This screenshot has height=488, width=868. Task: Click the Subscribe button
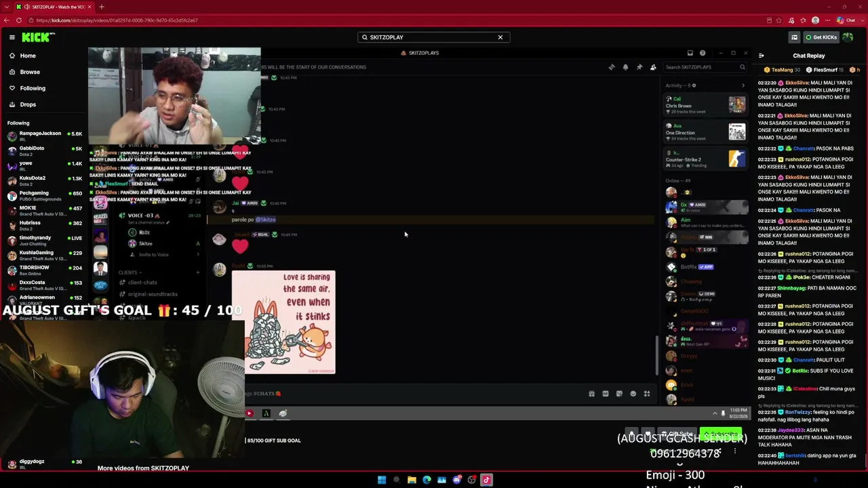pyautogui.click(x=721, y=434)
